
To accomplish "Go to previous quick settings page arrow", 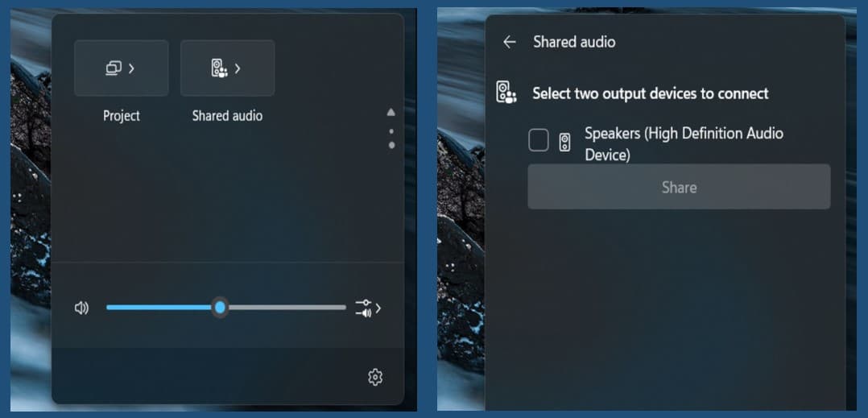I will pos(391,113).
